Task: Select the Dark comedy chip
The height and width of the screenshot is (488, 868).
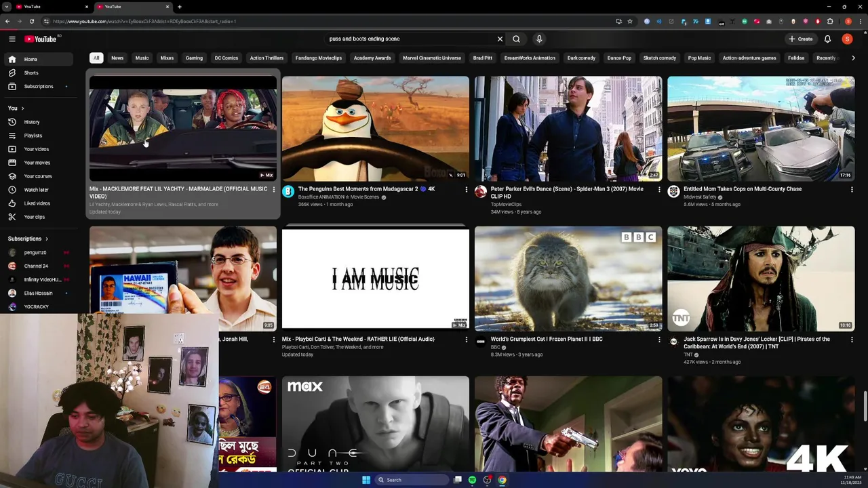Action: (581, 58)
